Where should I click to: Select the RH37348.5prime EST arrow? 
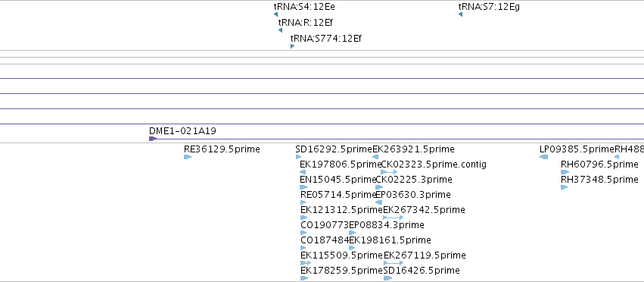pos(564,187)
